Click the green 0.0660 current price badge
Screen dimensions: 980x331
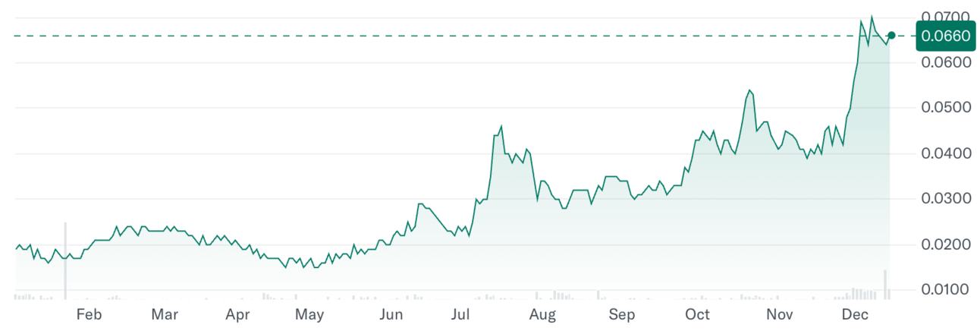tap(944, 36)
